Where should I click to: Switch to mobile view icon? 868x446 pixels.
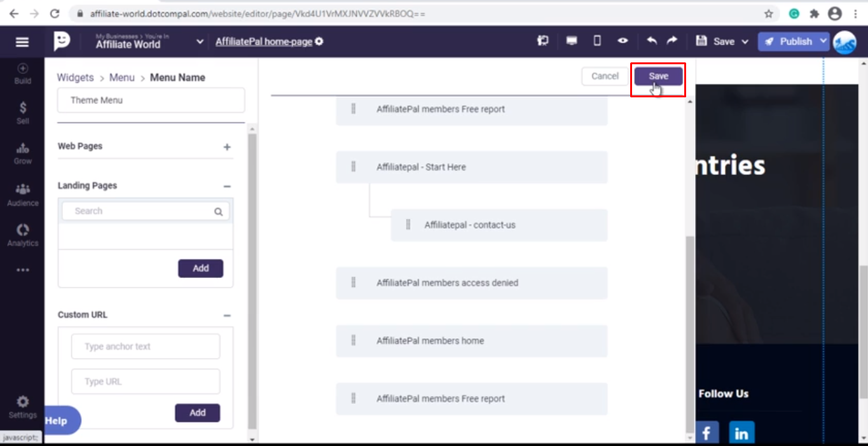(597, 41)
